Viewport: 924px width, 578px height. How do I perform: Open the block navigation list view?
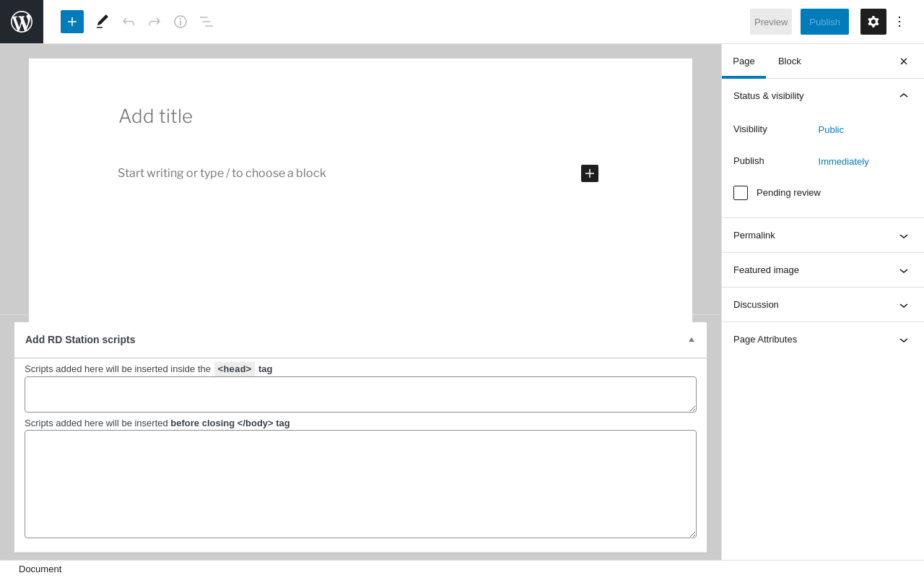coord(206,22)
